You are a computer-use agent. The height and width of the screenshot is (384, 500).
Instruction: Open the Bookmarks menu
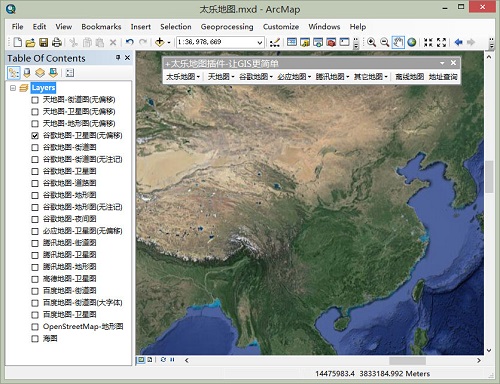pyautogui.click(x=101, y=27)
